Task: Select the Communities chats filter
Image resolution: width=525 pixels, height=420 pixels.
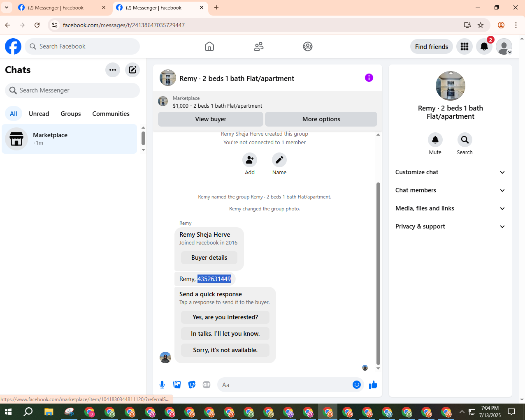Action: coord(111,114)
